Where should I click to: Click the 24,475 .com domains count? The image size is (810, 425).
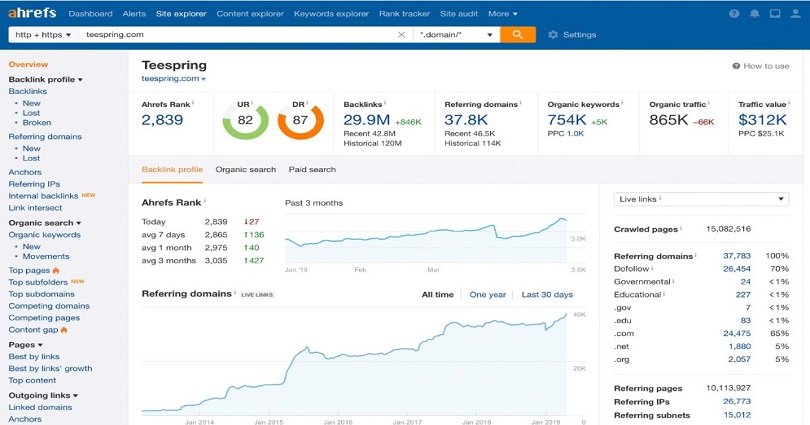tap(737, 334)
